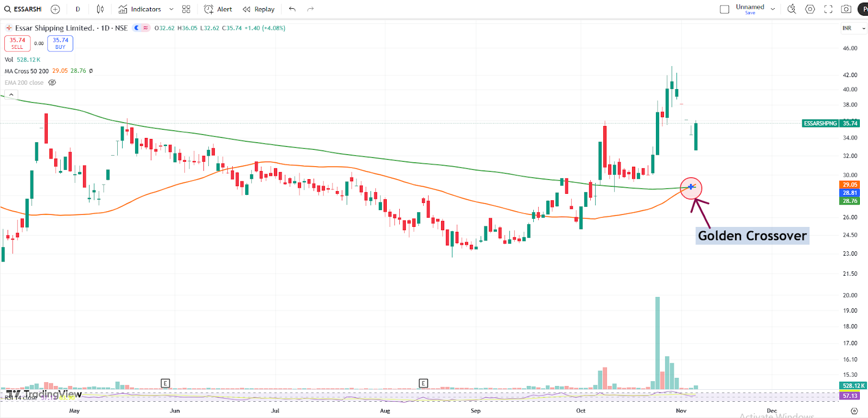Enter fullscreen mode

(828, 9)
